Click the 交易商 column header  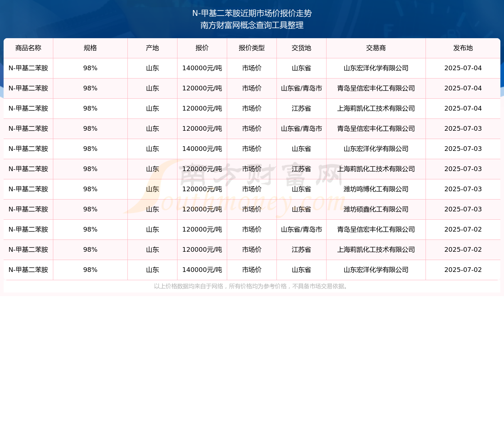click(376, 48)
